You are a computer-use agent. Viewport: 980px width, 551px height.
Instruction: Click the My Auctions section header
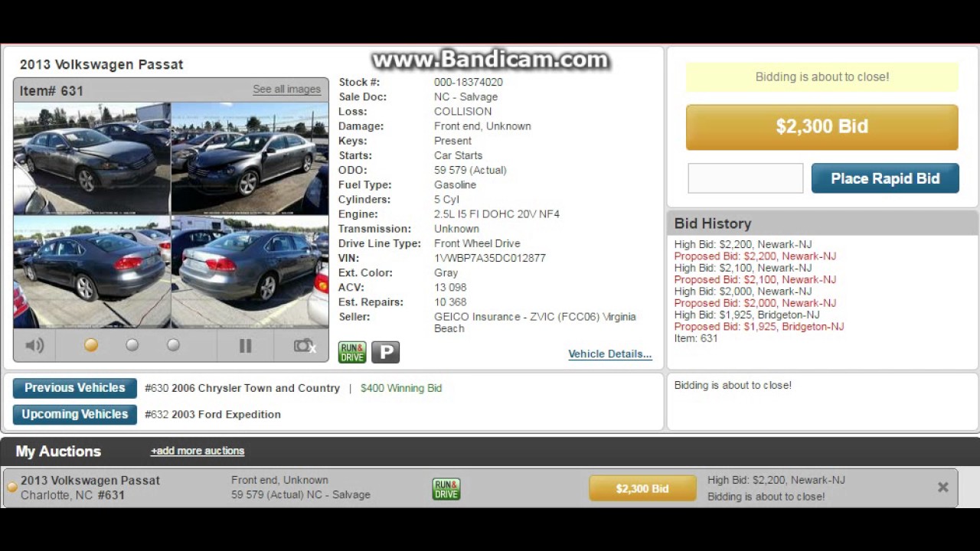[x=58, y=452]
